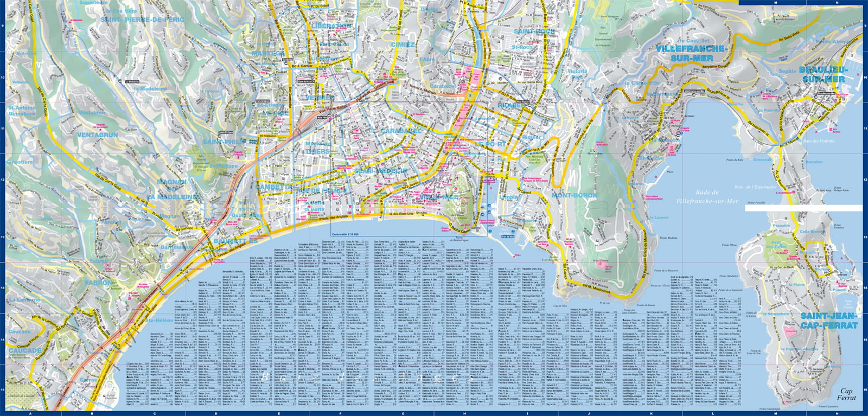Click the FABRON neighborhood label

(98, 283)
